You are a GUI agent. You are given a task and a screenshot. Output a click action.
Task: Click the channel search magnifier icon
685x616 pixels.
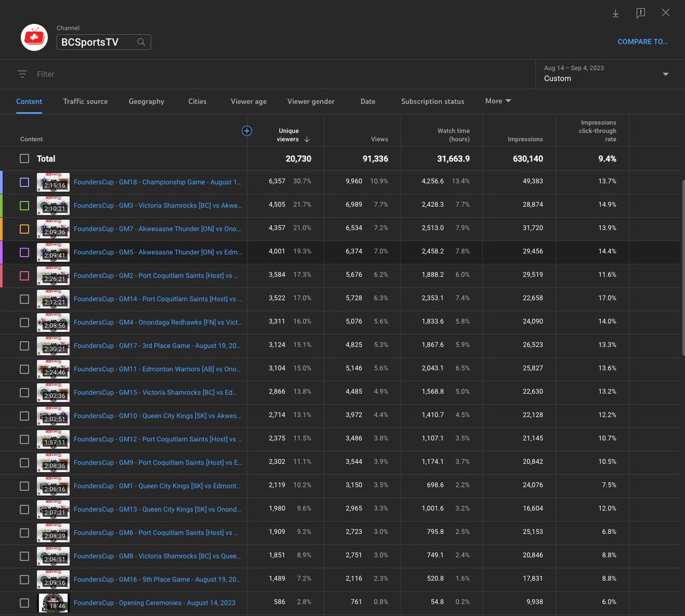coord(141,42)
